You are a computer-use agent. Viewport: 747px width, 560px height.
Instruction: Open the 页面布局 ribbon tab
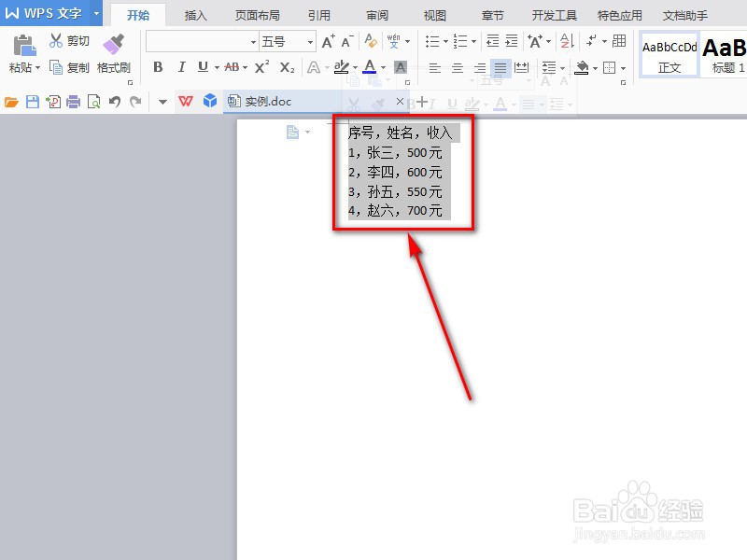click(259, 14)
